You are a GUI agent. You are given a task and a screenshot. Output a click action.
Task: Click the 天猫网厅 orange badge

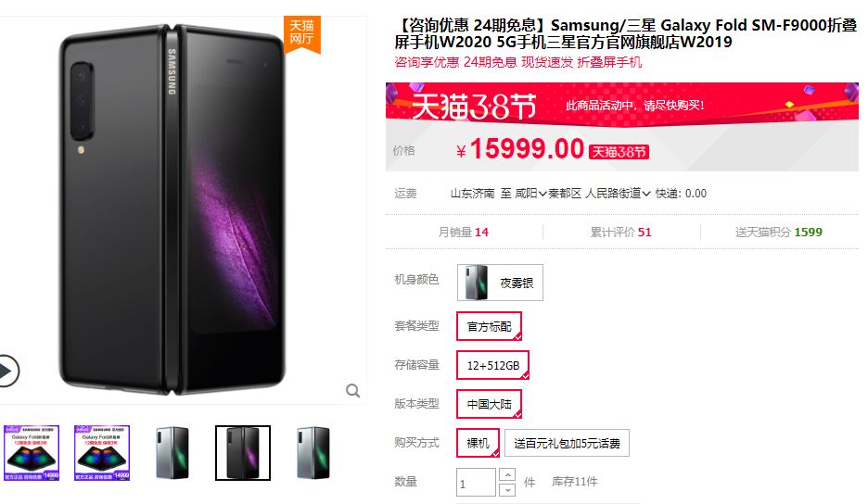tap(301, 33)
